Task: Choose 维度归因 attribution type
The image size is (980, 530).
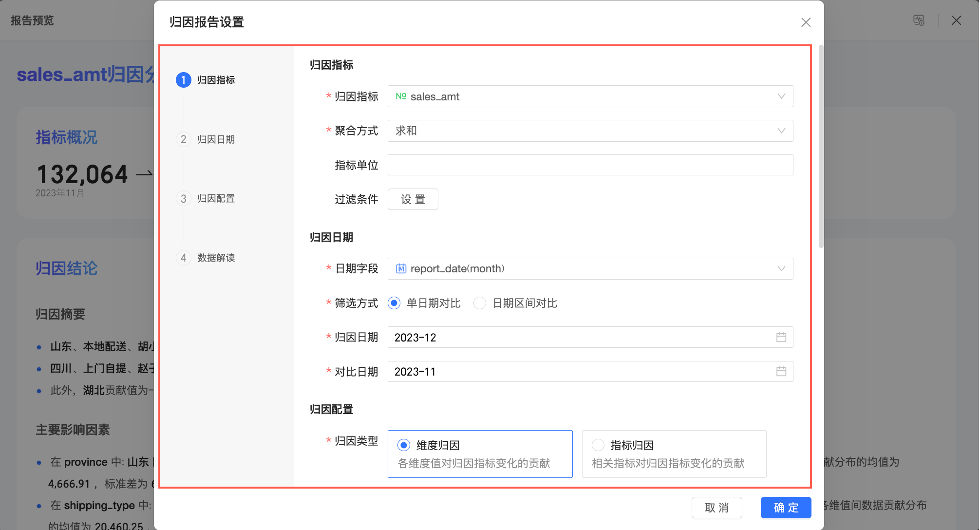Action: click(x=404, y=445)
